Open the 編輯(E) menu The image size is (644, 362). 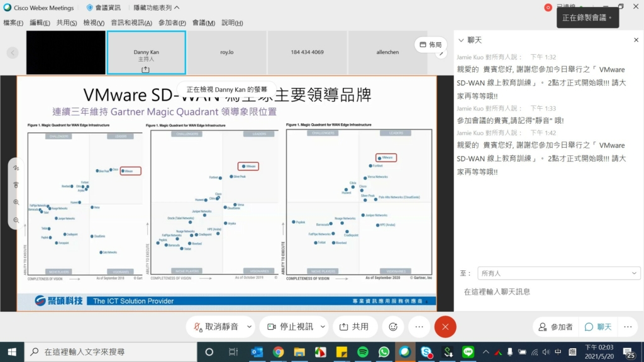point(40,23)
